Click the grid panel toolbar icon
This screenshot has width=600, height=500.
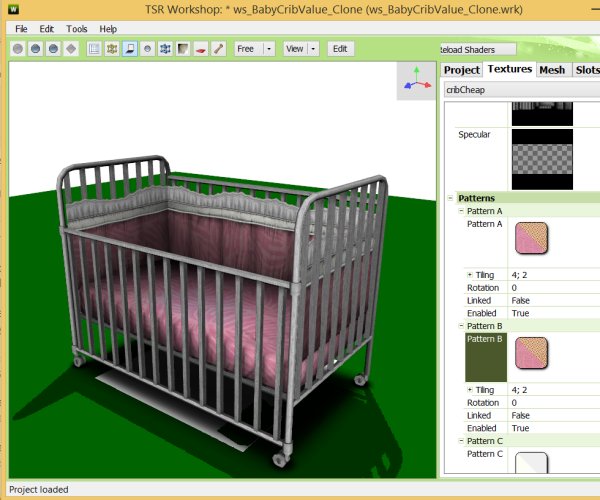pos(94,48)
